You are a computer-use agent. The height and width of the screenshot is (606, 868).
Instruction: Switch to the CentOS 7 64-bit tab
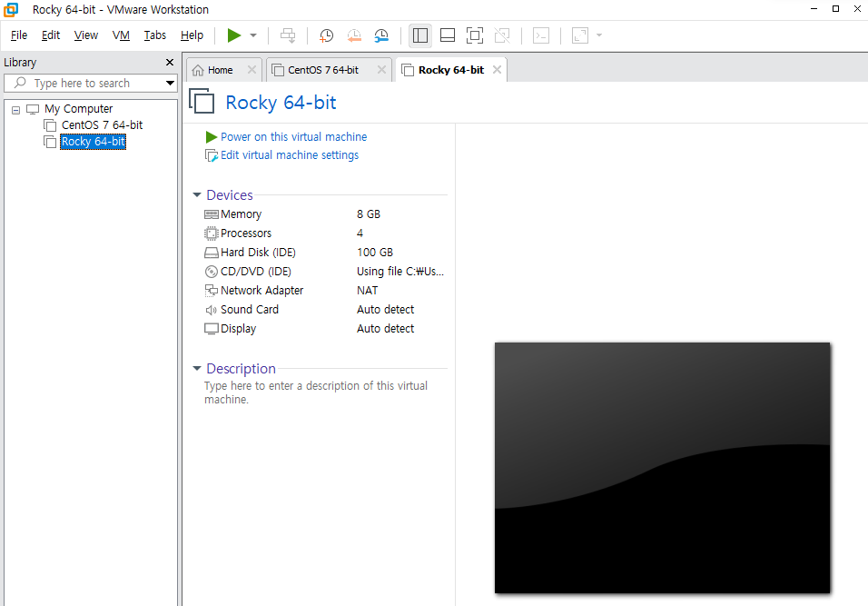[322, 70]
